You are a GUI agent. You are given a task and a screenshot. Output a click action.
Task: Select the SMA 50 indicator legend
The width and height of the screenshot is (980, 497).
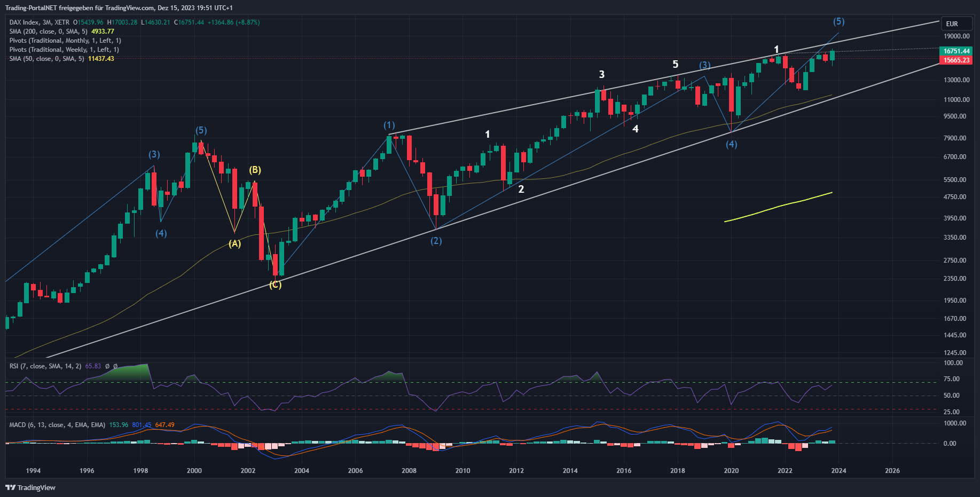pyautogui.click(x=46, y=59)
